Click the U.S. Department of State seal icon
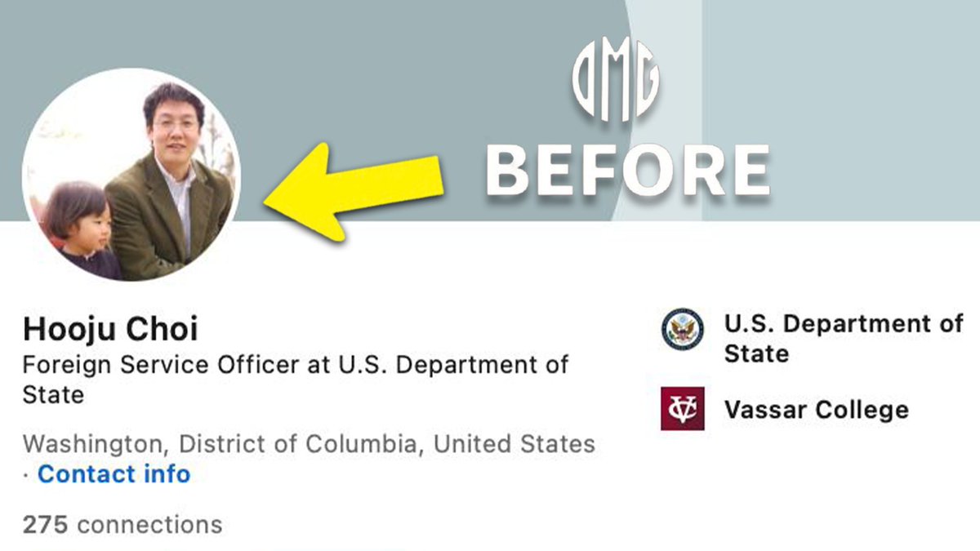The image size is (980, 551). click(682, 329)
